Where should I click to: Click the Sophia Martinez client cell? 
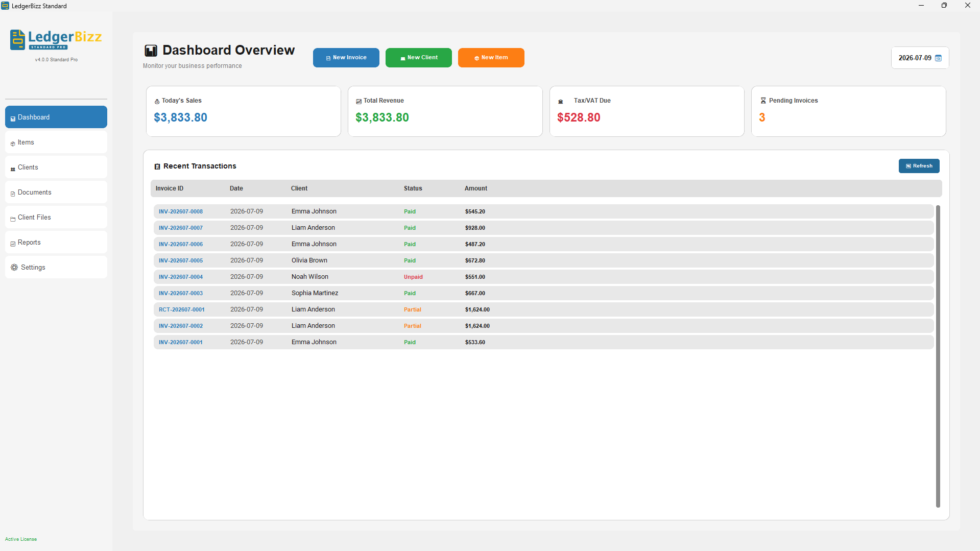[315, 293]
